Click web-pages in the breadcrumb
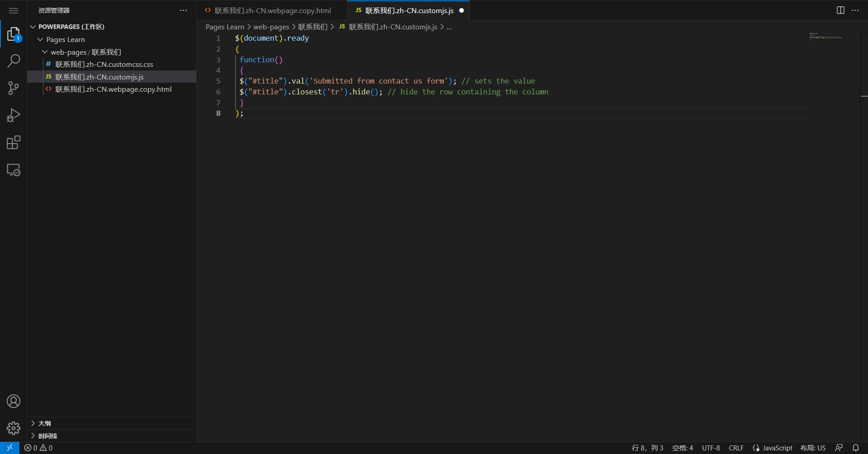Viewport: 868px width, 454px height. [271, 27]
